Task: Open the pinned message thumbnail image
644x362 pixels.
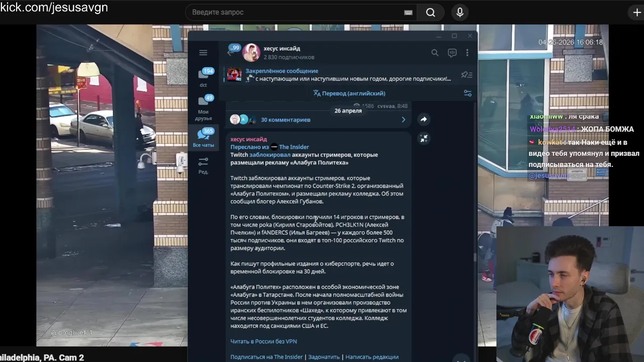Action: (x=234, y=75)
